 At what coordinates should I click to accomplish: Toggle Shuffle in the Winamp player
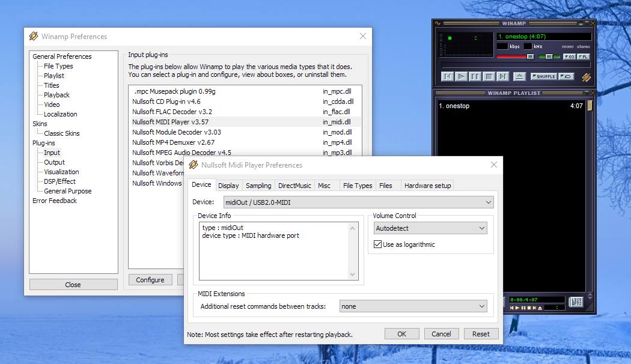(544, 76)
